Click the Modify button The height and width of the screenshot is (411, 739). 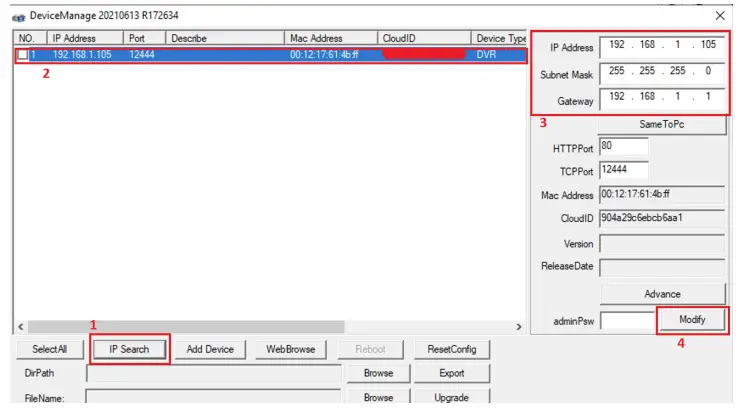tap(692, 320)
